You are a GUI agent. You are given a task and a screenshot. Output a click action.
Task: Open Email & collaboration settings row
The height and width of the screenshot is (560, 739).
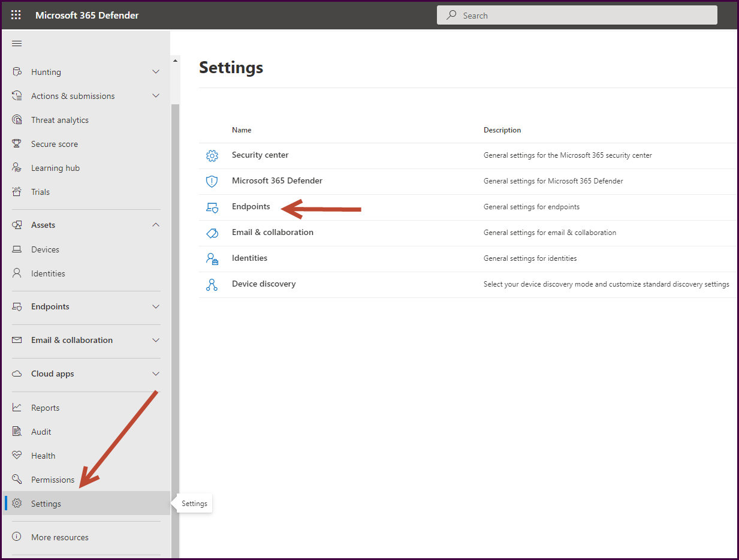pyautogui.click(x=272, y=233)
